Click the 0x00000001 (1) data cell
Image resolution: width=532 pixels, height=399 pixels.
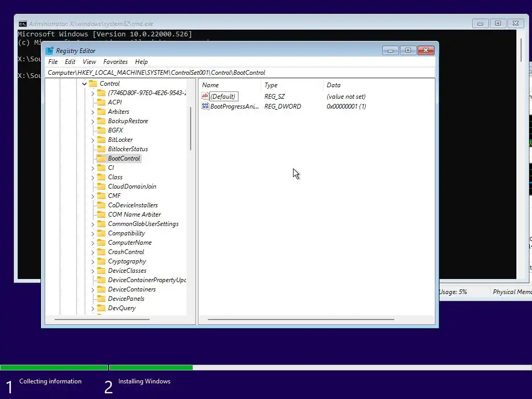pyautogui.click(x=346, y=106)
